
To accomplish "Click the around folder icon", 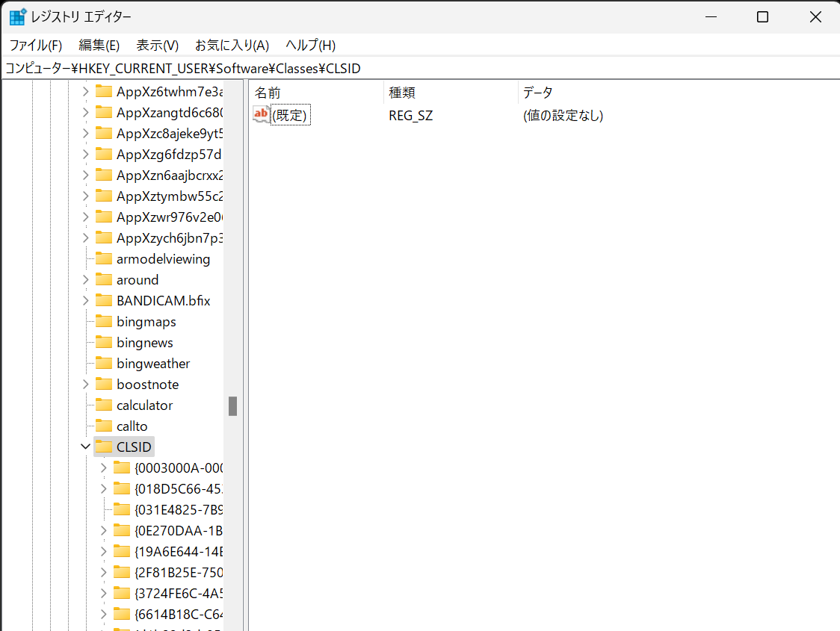I will (103, 279).
